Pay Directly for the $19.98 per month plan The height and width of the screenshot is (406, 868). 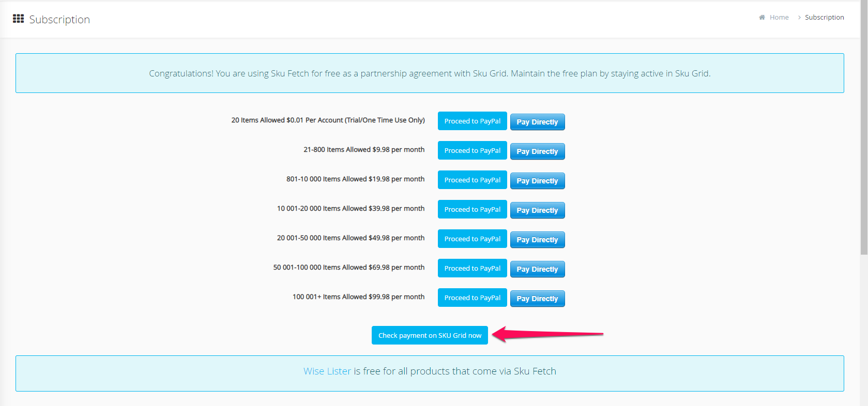click(x=537, y=181)
